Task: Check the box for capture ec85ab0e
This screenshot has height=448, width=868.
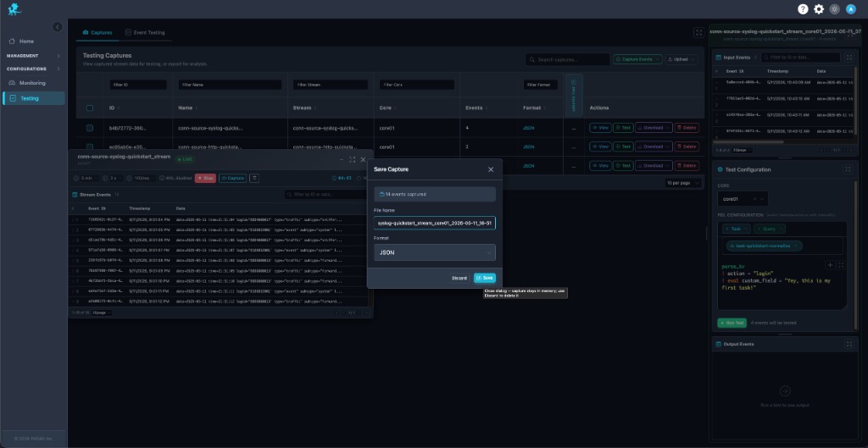Action: tap(90, 147)
